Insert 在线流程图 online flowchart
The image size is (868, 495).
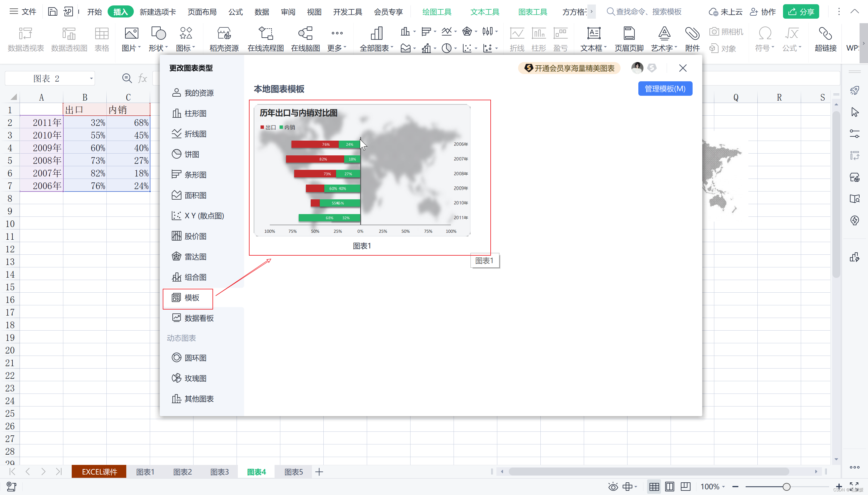(x=266, y=39)
